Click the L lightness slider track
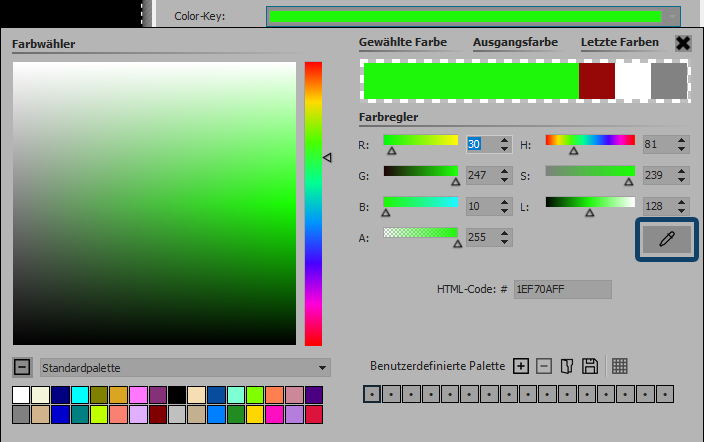Viewport: 704px width, 442px height. (x=590, y=202)
